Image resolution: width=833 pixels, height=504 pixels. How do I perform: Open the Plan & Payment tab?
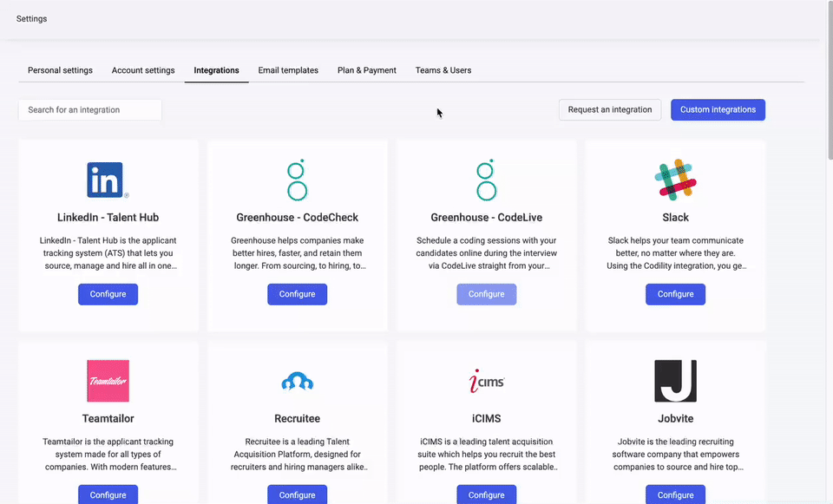point(366,70)
